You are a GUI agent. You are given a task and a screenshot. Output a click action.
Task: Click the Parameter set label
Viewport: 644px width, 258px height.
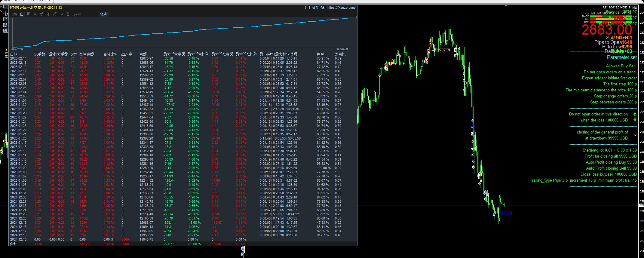coord(621,57)
